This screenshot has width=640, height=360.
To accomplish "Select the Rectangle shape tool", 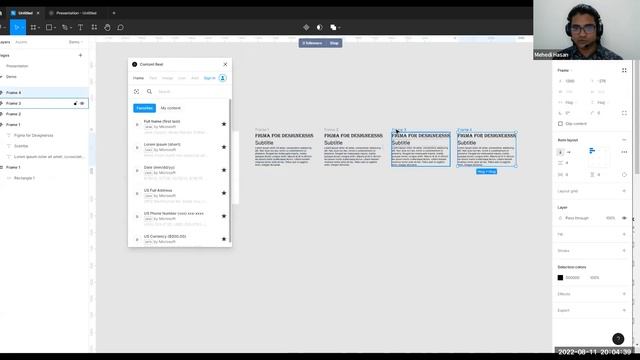I will point(49,27).
